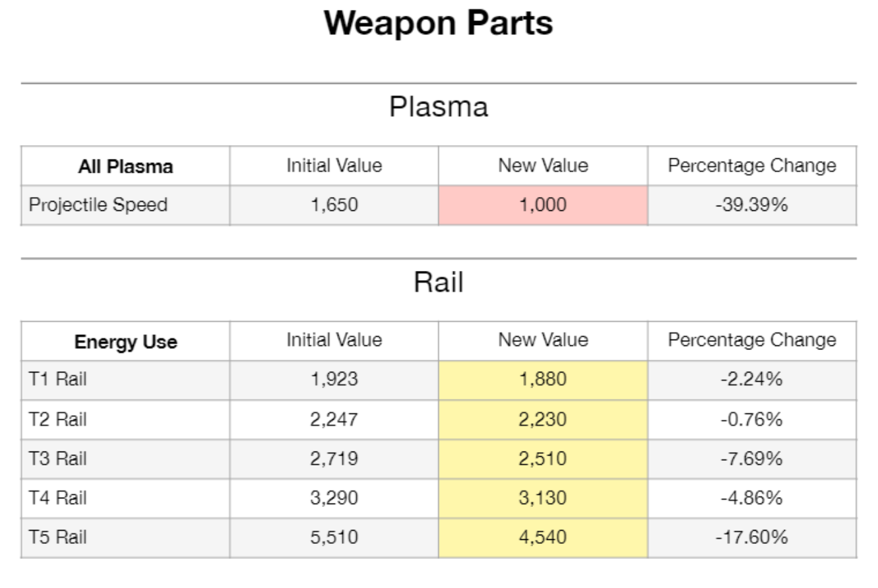Select the T3 Rail row label
Screen dimensions: 878x588
58,459
